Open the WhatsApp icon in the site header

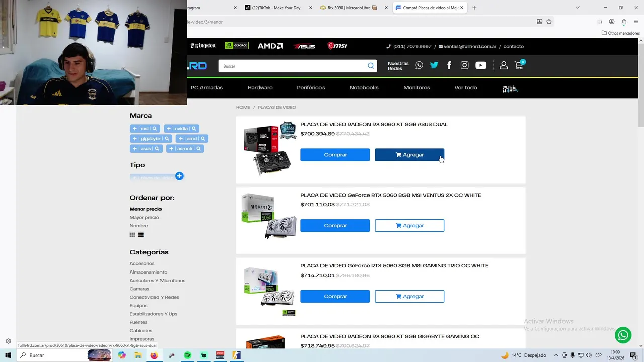tap(419, 65)
